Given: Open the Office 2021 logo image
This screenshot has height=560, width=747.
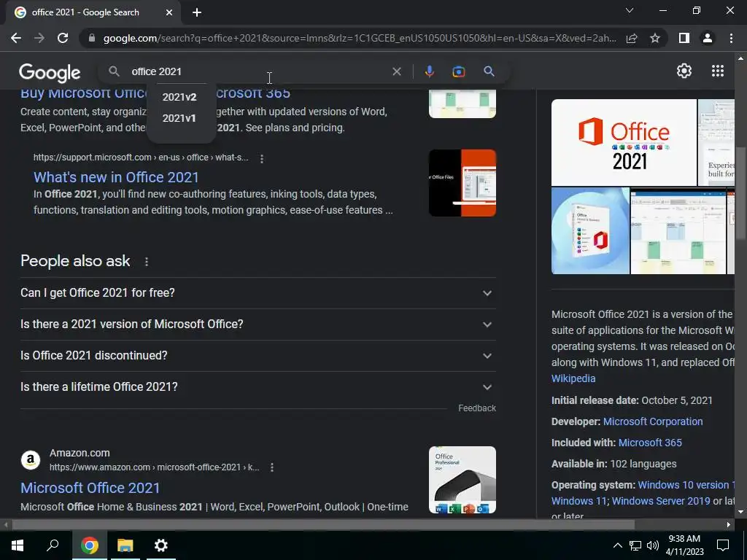Looking at the screenshot, I should pos(624,142).
